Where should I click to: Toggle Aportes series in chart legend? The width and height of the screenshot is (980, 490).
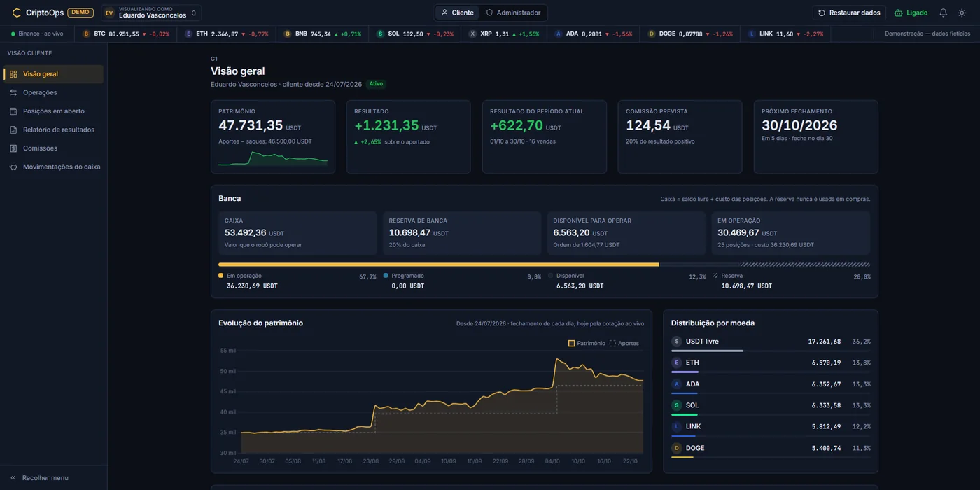(624, 344)
